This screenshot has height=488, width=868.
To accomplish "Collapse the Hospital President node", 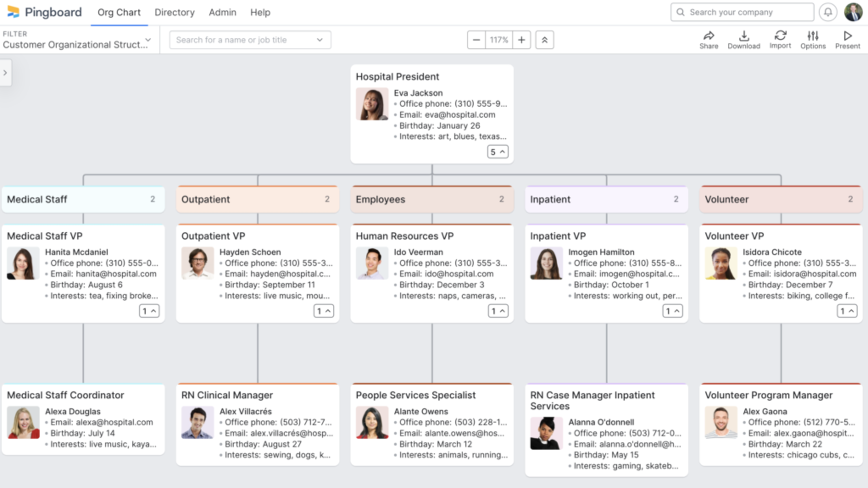I will (x=498, y=151).
